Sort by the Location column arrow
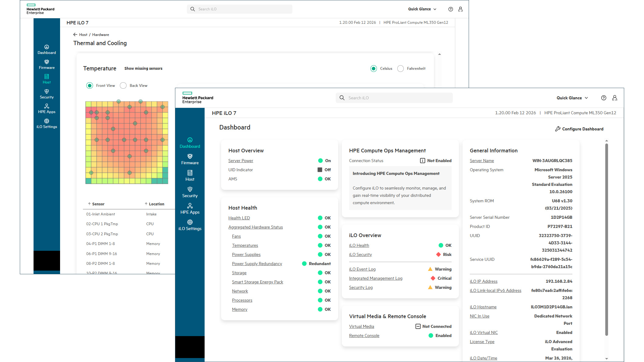The width and height of the screenshot is (644, 362). coord(146,204)
